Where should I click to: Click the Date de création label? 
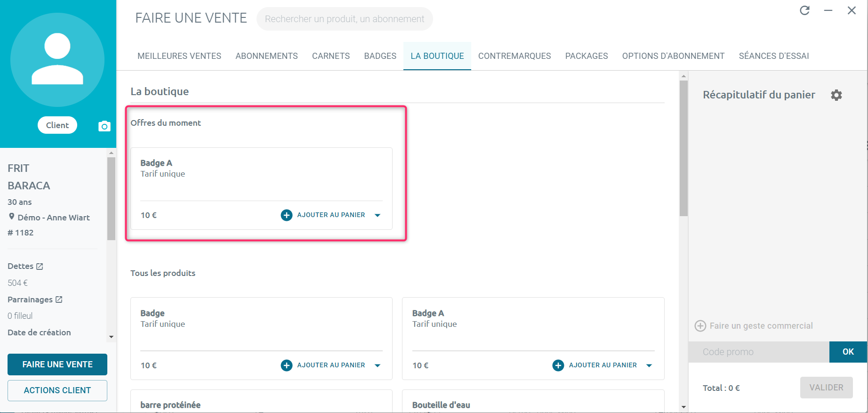click(x=39, y=332)
